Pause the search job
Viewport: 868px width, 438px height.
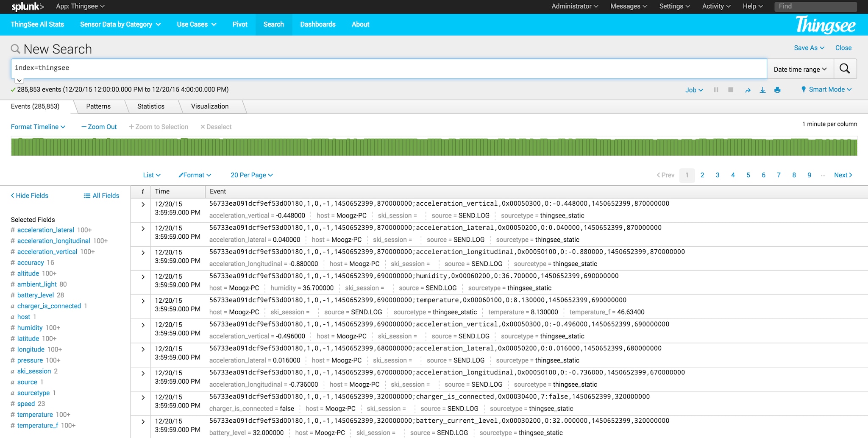pos(716,90)
